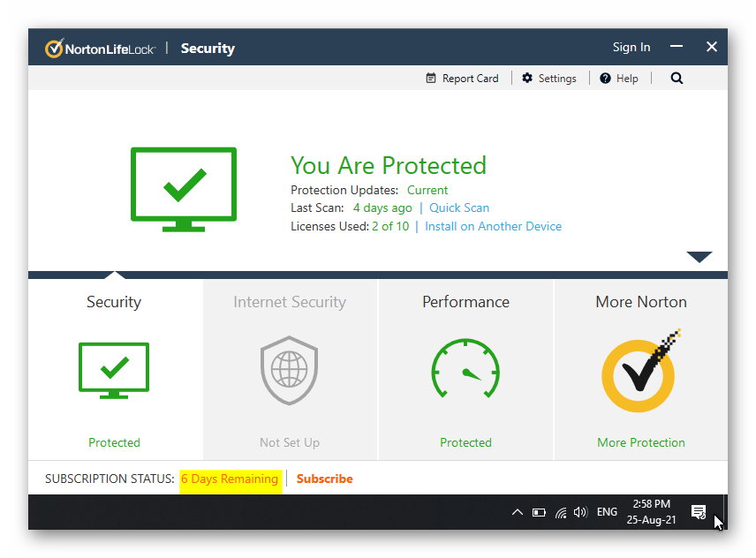Click Sign In at the top
This screenshot has width=756, height=558.
[631, 47]
